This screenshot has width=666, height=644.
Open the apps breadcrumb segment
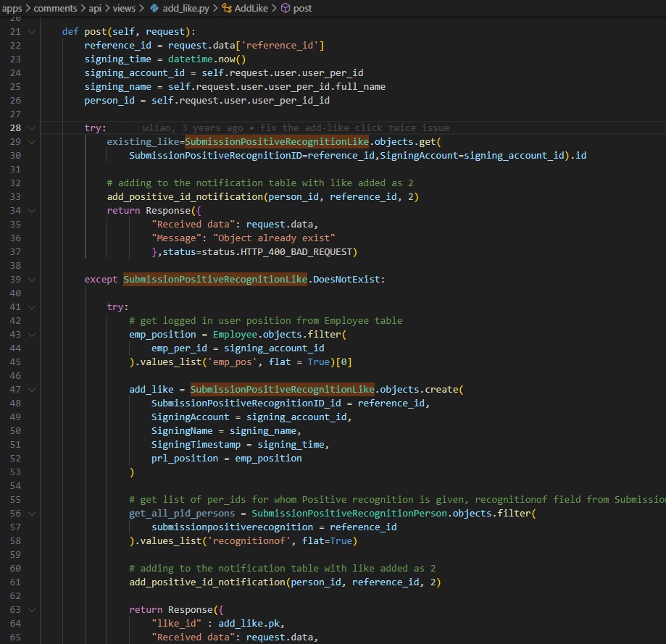(12, 8)
